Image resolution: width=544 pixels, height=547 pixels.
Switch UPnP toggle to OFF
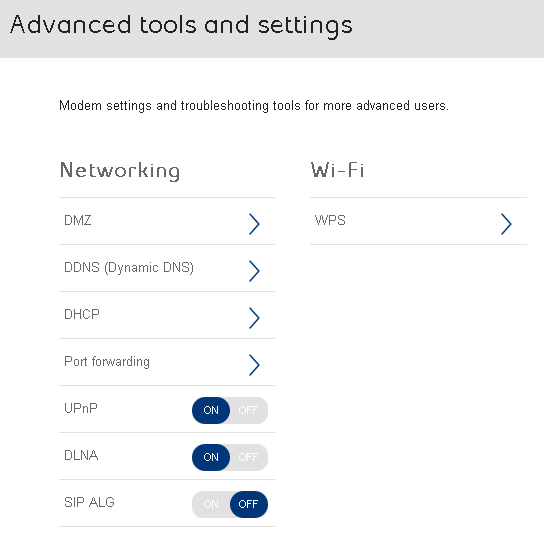tap(248, 410)
